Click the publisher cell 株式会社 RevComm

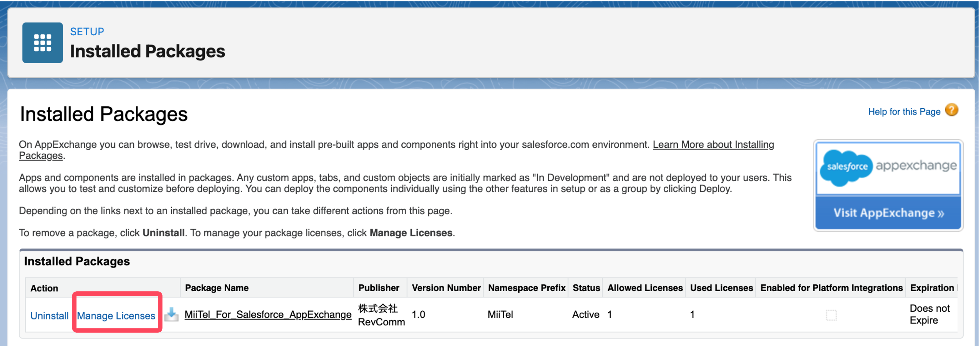[381, 315]
